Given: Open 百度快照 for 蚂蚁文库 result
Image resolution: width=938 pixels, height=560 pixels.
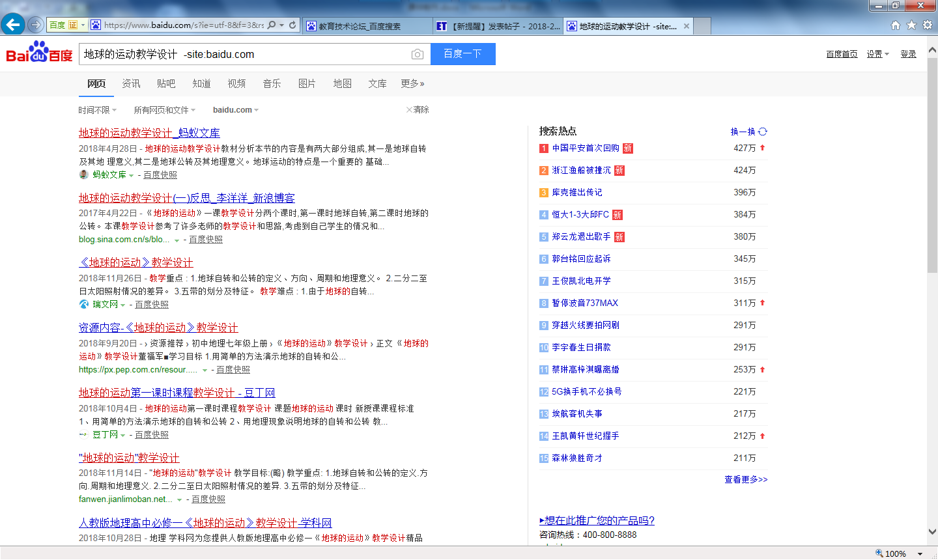Looking at the screenshot, I should (160, 175).
